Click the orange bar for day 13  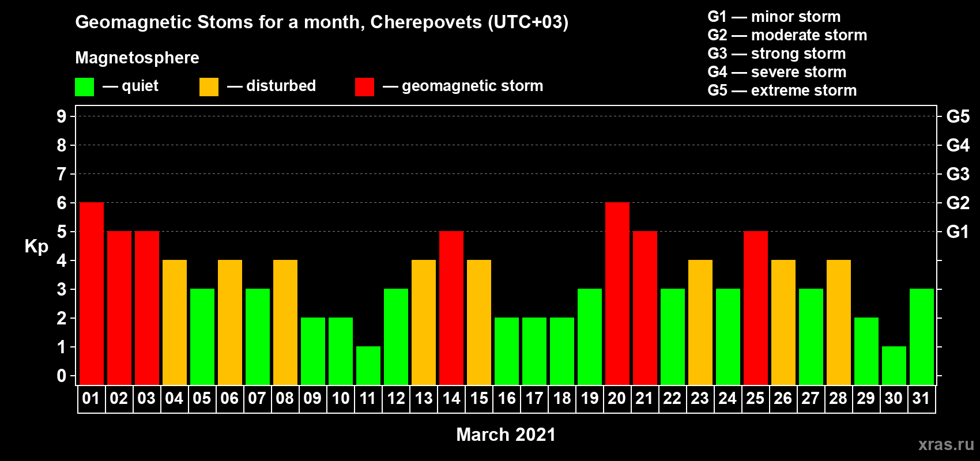click(x=424, y=323)
